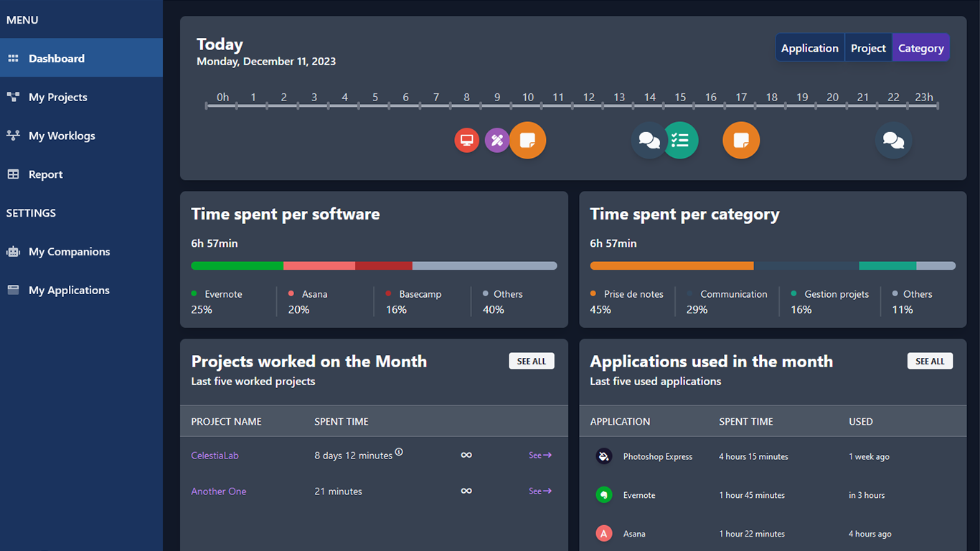980x551 pixels.
Task: Click the infinity icon beside CelestiaLab
Action: tap(466, 455)
